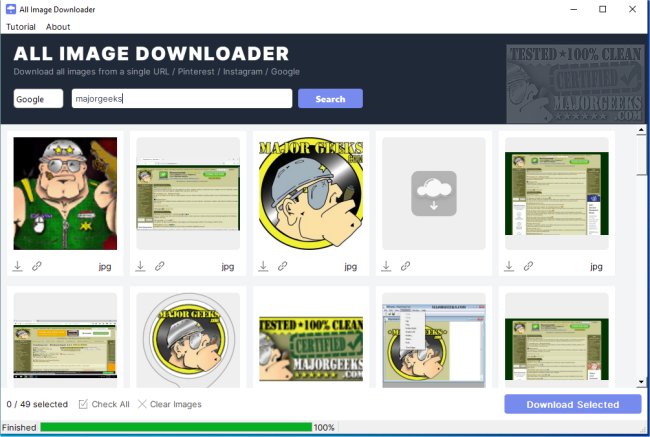This screenshot has height=437, width=650.
Task: Select the round Major Geeks logo thumbnail
Action: 311,194
